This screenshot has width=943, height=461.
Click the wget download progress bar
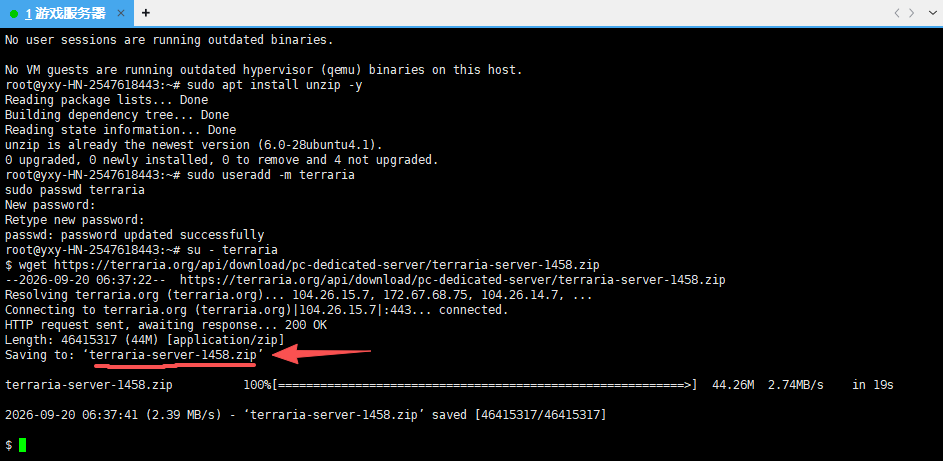[x=485, y=385]
